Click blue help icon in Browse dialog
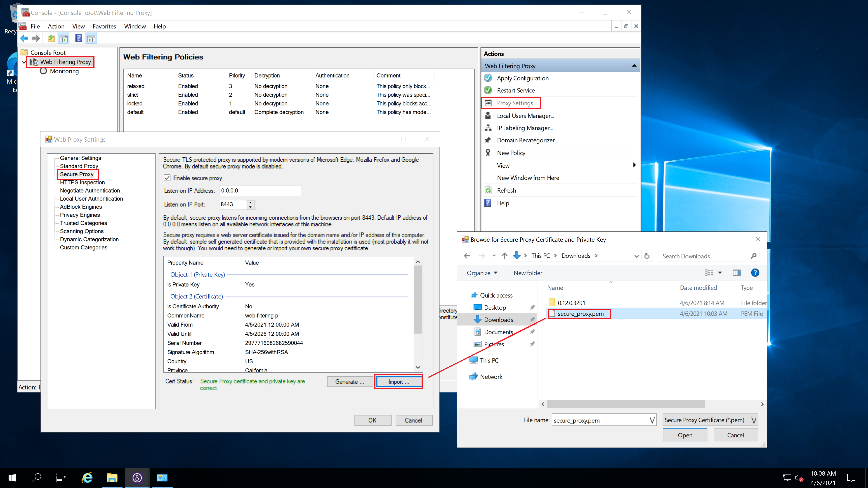This screenshot has height=488, width=868. tap(755, 273)
